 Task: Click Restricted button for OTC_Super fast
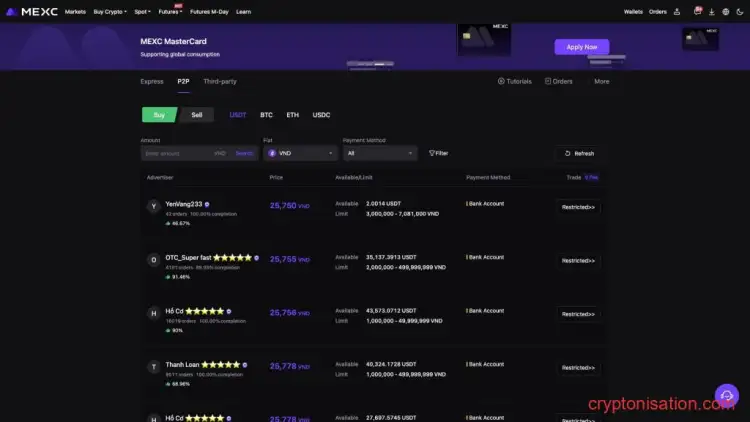(578, 261)
